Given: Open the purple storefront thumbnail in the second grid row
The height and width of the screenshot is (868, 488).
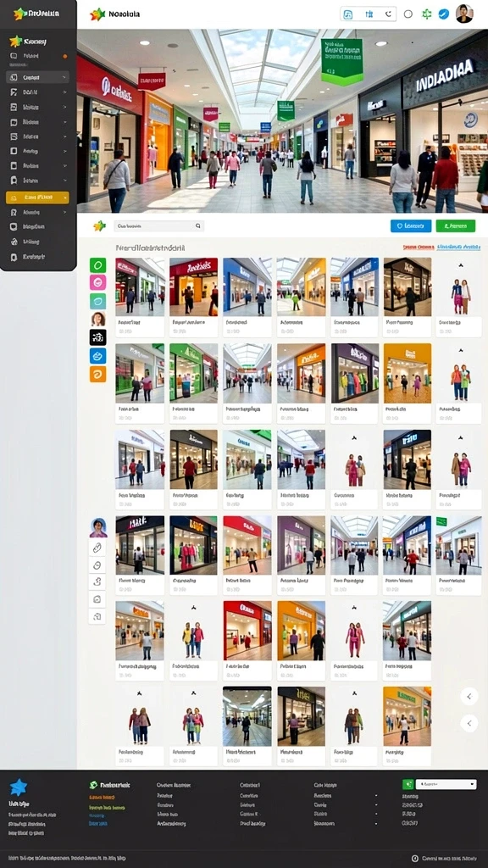Looking at the screenshot, I should point(355,373).
